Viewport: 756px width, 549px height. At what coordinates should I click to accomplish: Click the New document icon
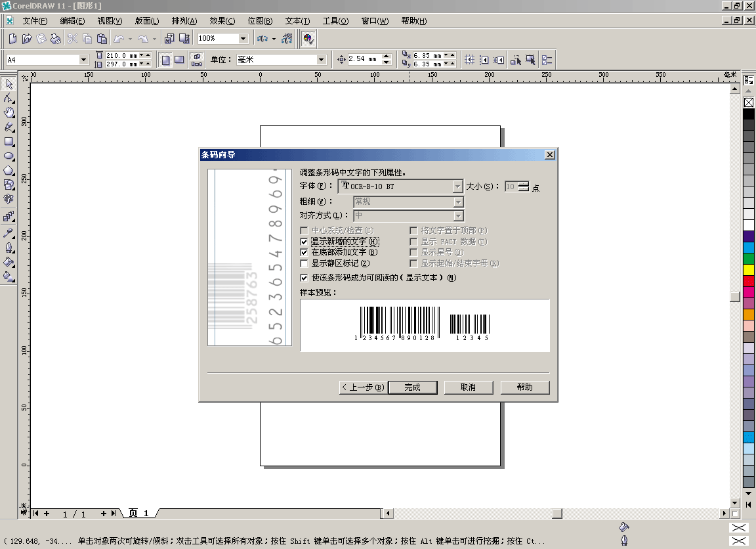pyautogui.click(x=12, y=39)
